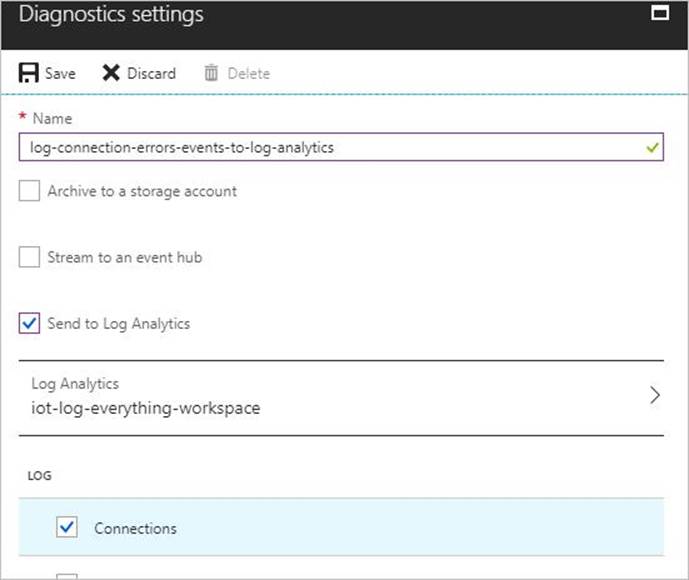Click the Discard X icon
The width and height of the screenshot is (689, 580).
(111, 73)
